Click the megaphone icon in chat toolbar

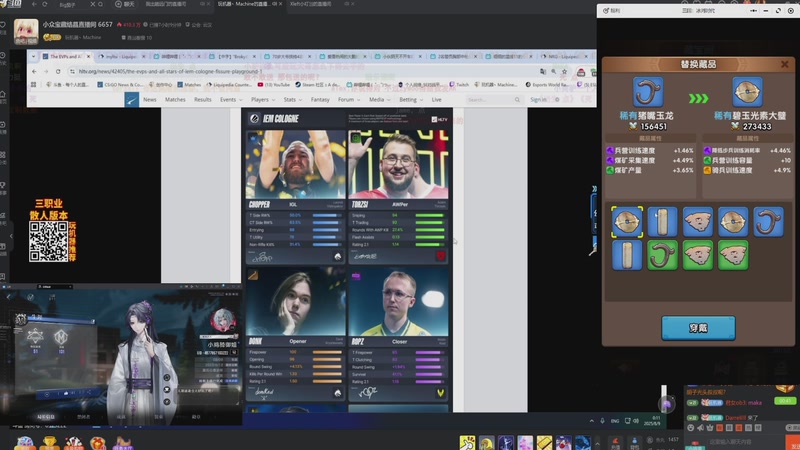(x=701, y=428)
